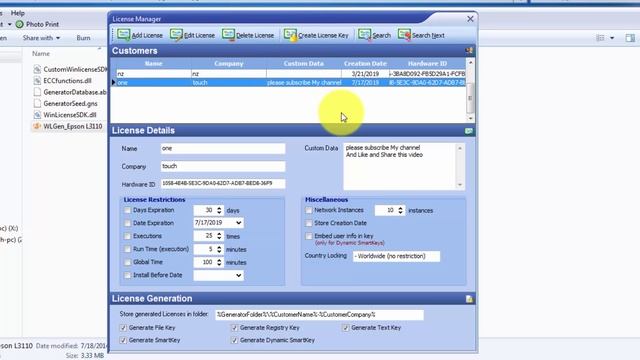Click the Photo Print icon in Explorer
The width and height of the screenshot is (640, 360).
coord(19,24)
